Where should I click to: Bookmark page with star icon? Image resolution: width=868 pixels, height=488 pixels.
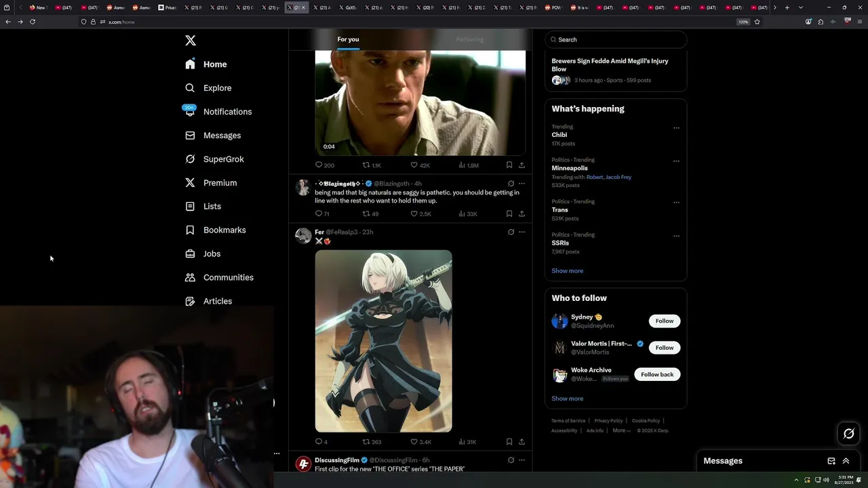(757, 22)
